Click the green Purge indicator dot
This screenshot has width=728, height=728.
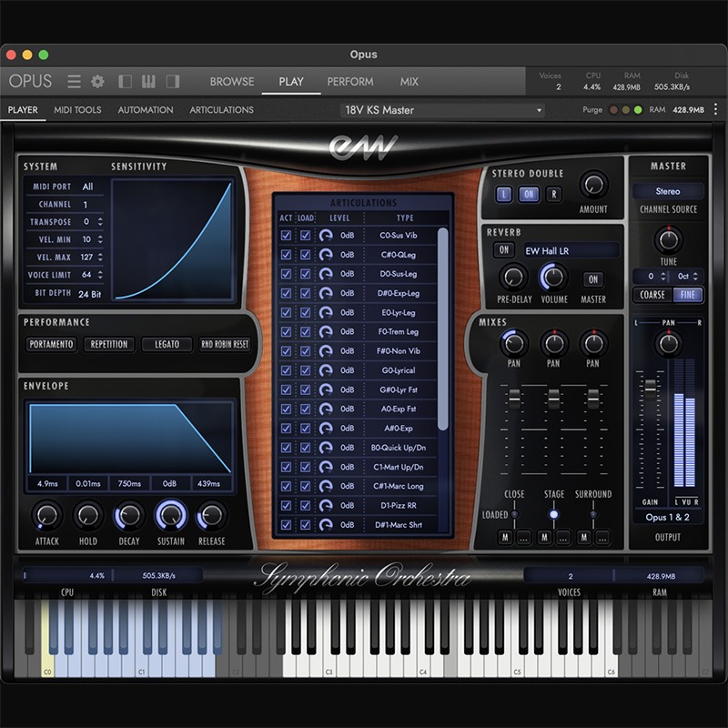(638, 110)
